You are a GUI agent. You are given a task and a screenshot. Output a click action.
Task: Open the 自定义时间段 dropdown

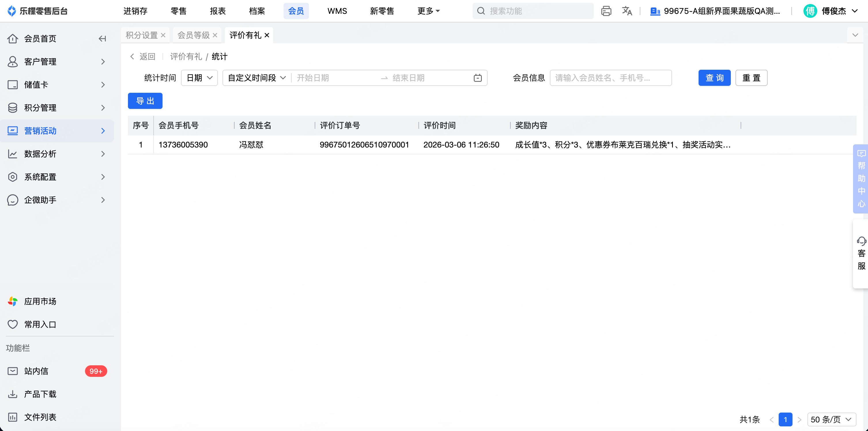click(257, 78)
